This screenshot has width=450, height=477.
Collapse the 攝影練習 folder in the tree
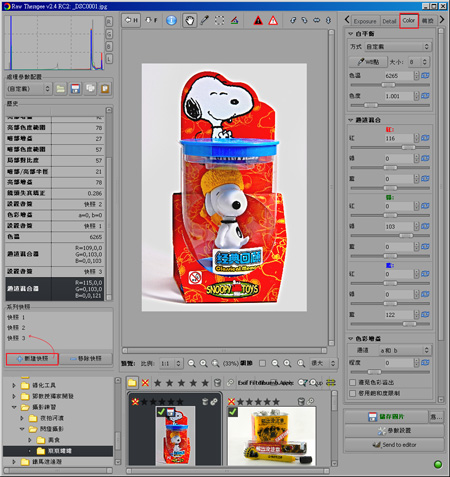[x=14, y=407]
